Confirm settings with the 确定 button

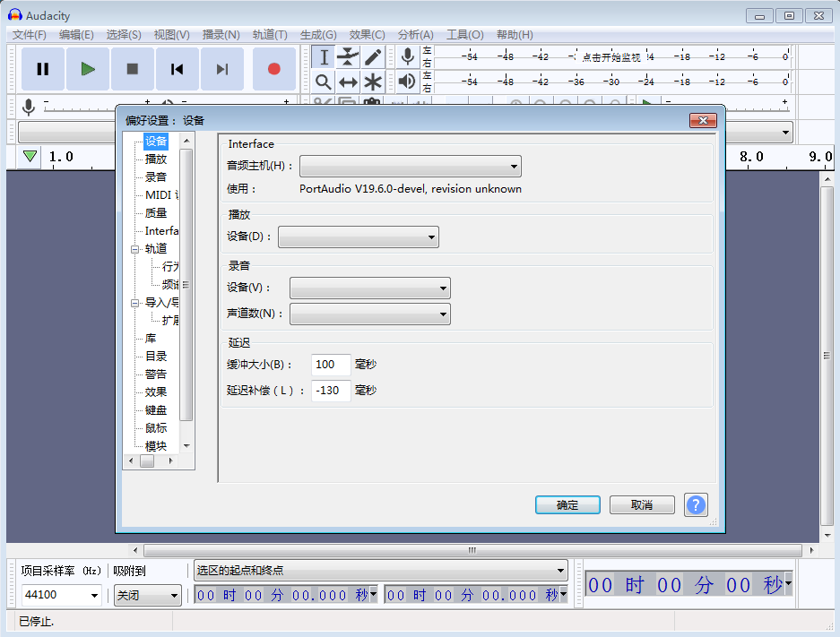tap(567, 505)
